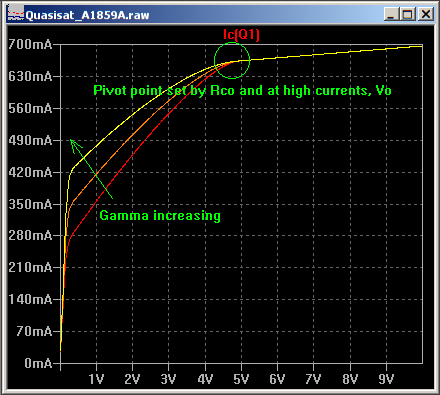Minimize the Quasisat_A1859A.raw window
This screenshot has height=395, width=440.
[x=391, y=14]
